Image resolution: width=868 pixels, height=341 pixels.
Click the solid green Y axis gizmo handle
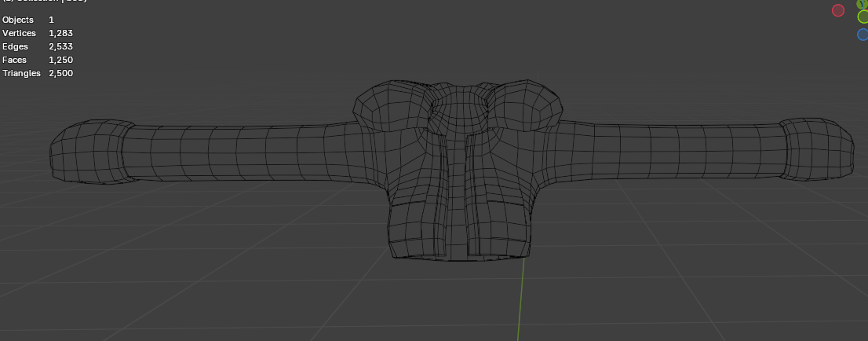863,4
